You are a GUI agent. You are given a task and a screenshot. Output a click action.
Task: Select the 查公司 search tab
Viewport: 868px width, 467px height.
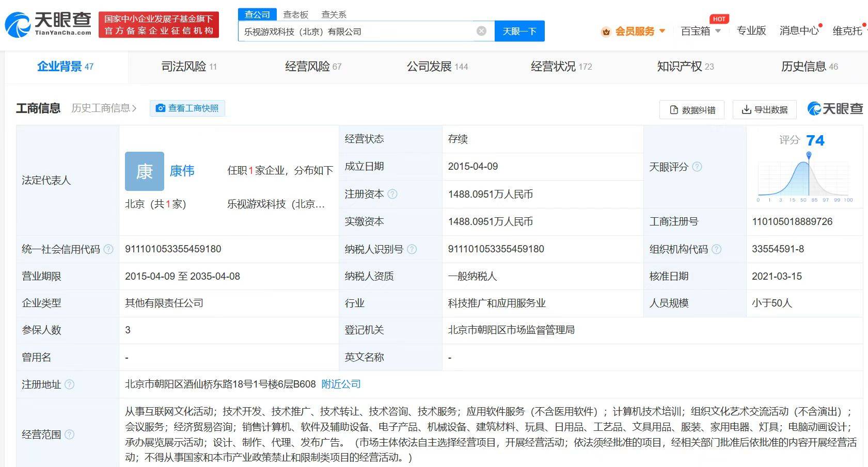[x=257, y=14]
